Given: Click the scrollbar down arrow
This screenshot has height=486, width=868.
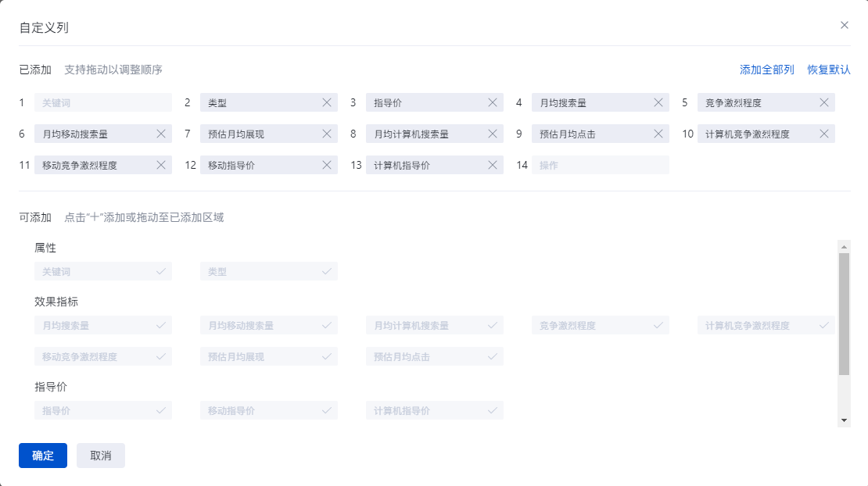Looking at the screenshot, I should point(844,420).
